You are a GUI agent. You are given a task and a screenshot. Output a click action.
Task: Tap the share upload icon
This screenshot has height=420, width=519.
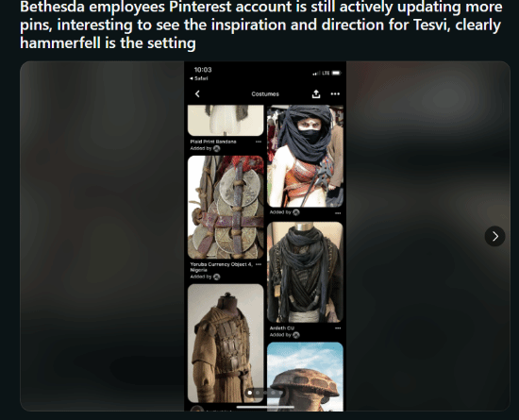point(316,94)
